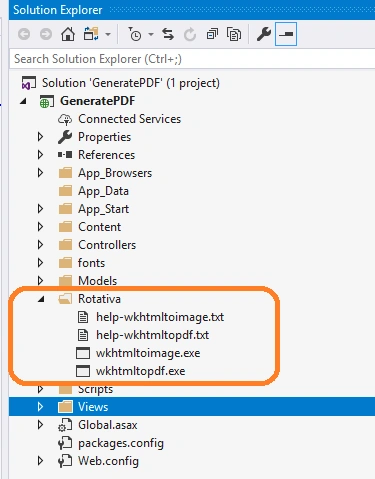375x479 pixels.
Task: Select the packages.config file
Action: pos(121,443)
